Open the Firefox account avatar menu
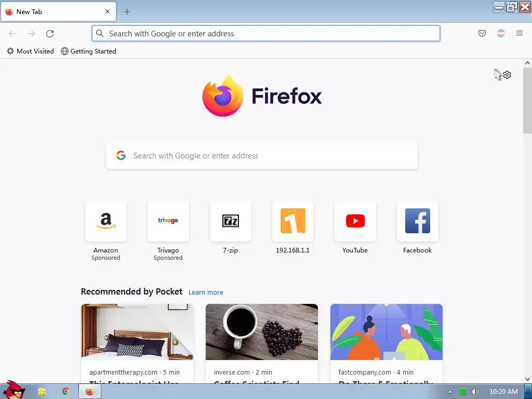Viewport: 532px width, 399px height. tap(500, 33)
